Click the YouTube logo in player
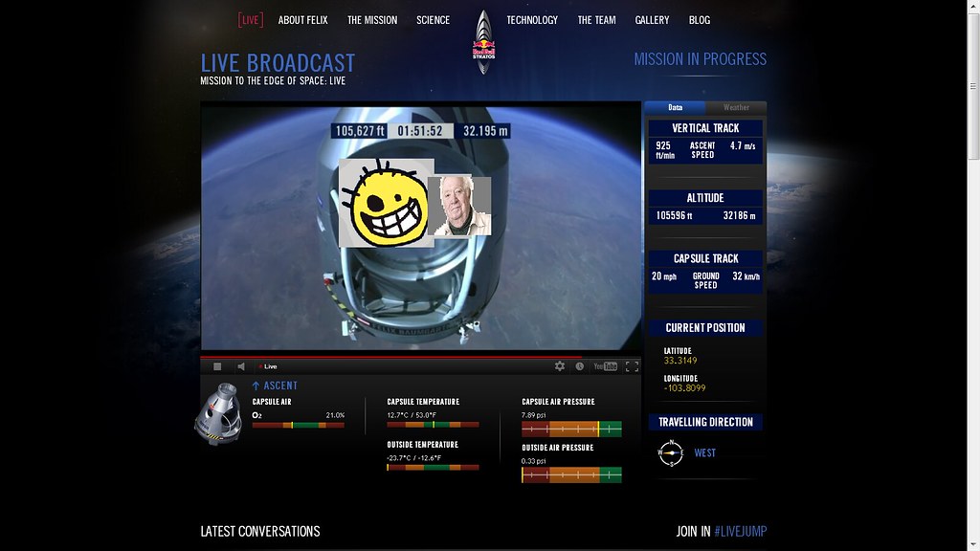980x551 pixels. click(x=605, y=366)
